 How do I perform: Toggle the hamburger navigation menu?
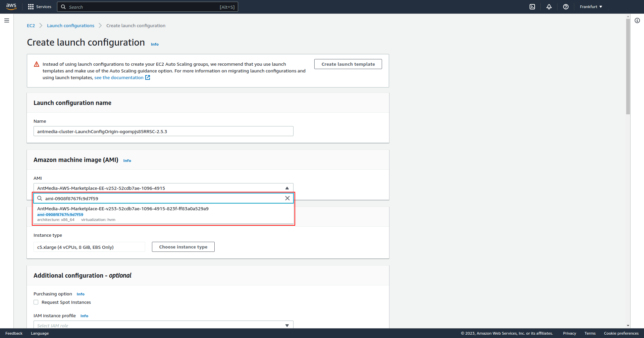coord(7,20)
